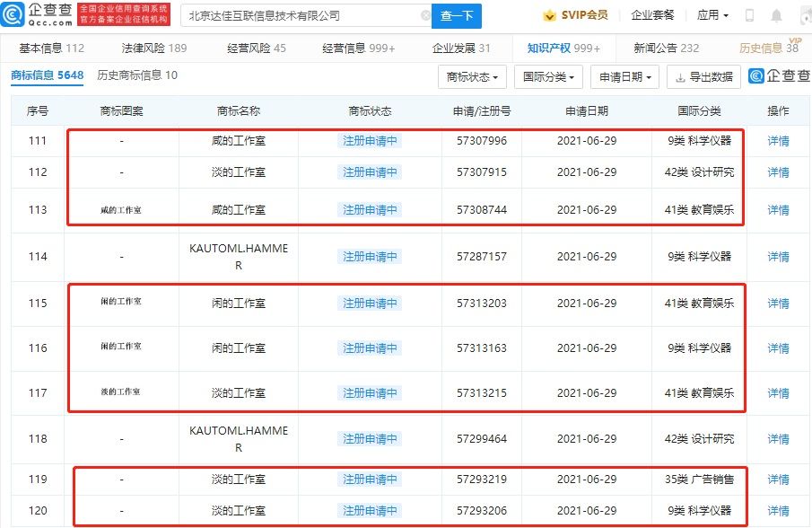
Task: Select registration number 57313215
Action: pos(482,394)
